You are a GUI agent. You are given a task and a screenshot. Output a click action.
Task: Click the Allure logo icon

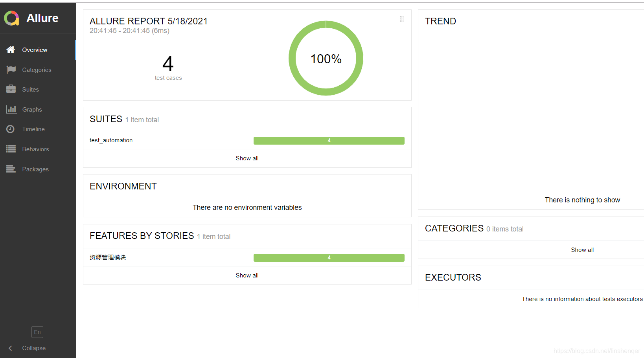(11, 18)
